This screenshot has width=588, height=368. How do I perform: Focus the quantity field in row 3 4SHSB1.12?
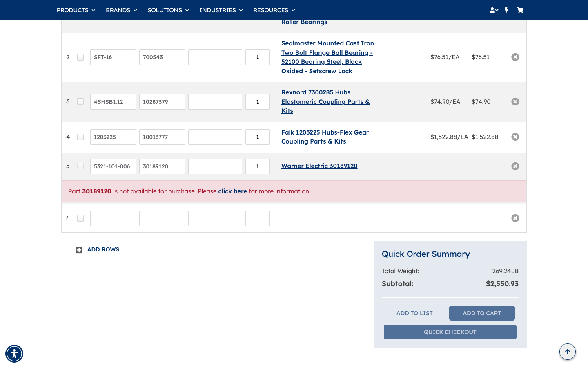258,102
